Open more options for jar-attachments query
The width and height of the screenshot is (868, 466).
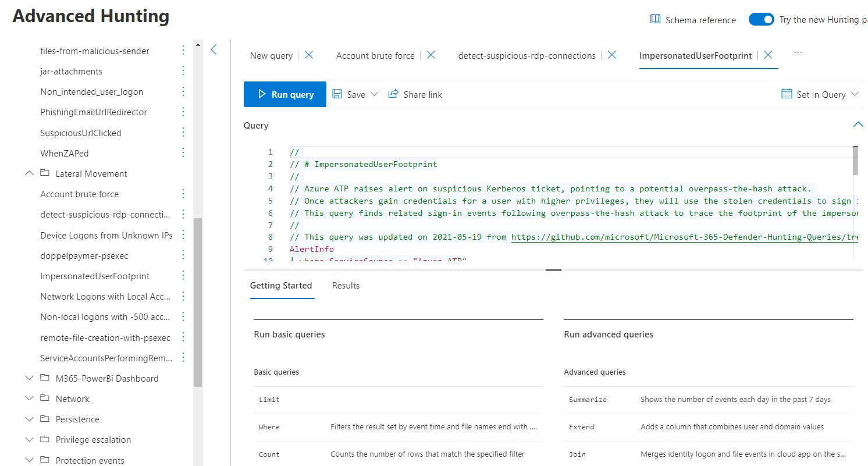(183, 71)
